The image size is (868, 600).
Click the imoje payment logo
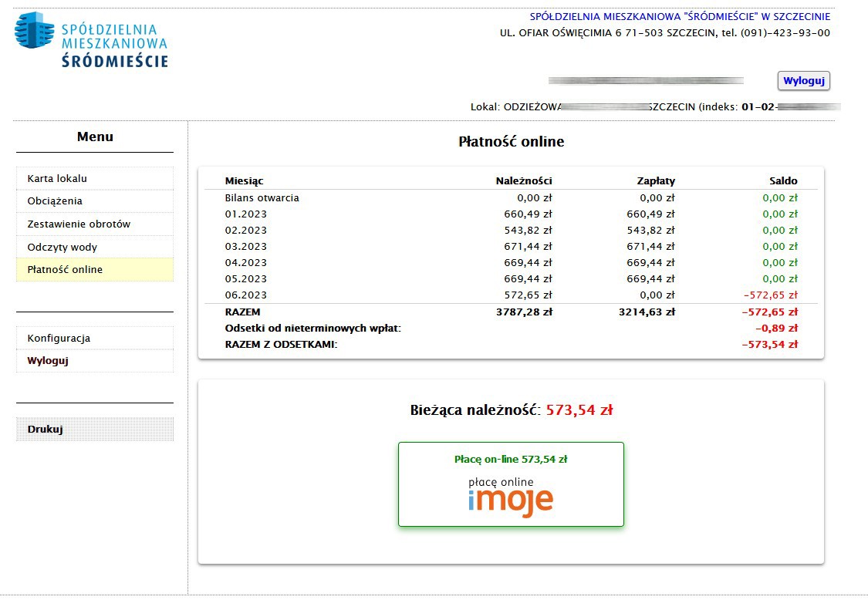(510, 495)
